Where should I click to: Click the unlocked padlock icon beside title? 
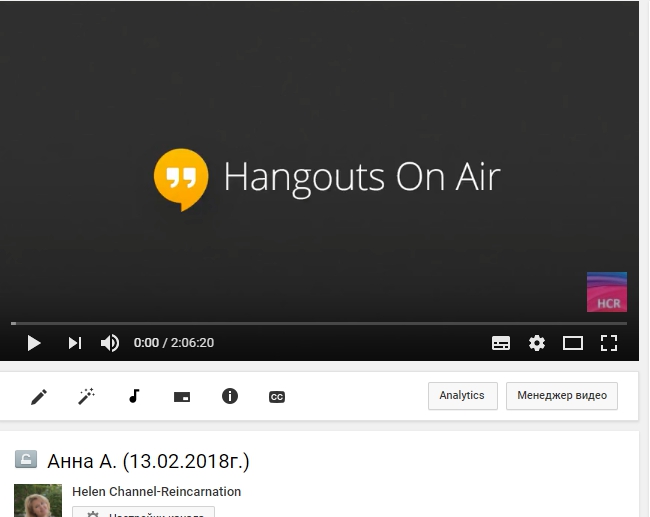26,460
